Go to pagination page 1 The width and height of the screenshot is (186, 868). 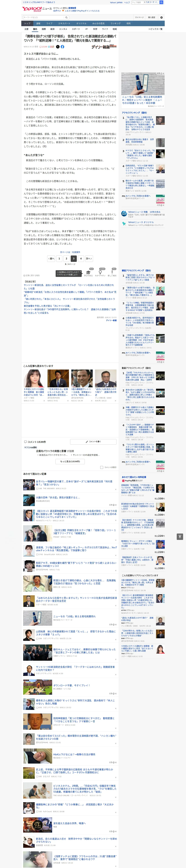[x=59, y=259]
